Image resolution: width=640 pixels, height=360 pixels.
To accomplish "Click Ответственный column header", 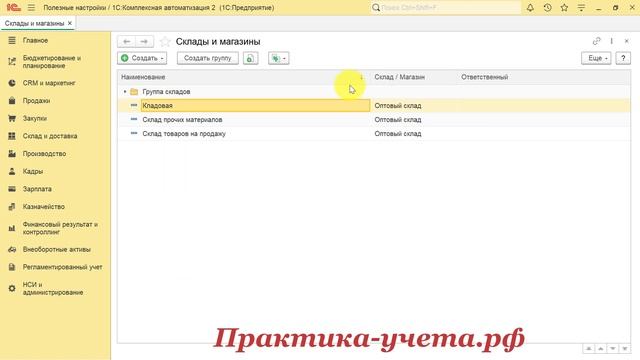I will pyautogui.click(x=544, y=77).
